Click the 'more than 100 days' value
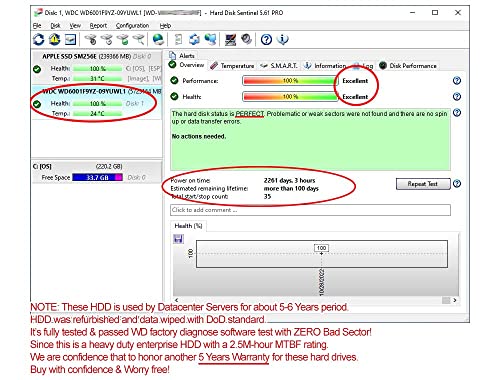Image resolution: width=500 pixels, height=380 pixels. (x=291, y=189)
